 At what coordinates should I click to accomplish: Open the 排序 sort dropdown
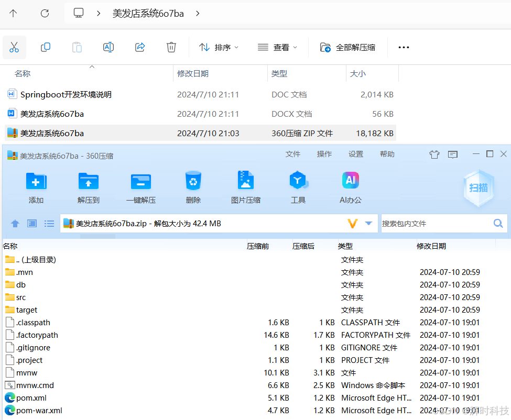click(219, 48)
